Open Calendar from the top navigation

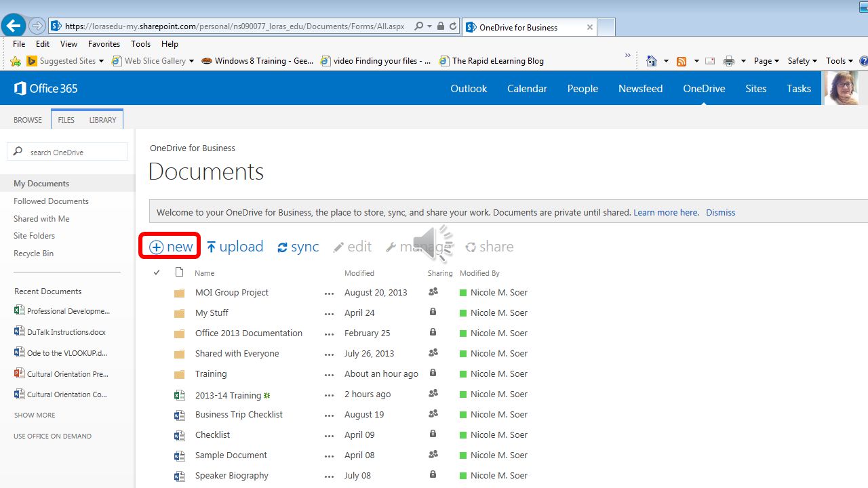click(527, 88)
